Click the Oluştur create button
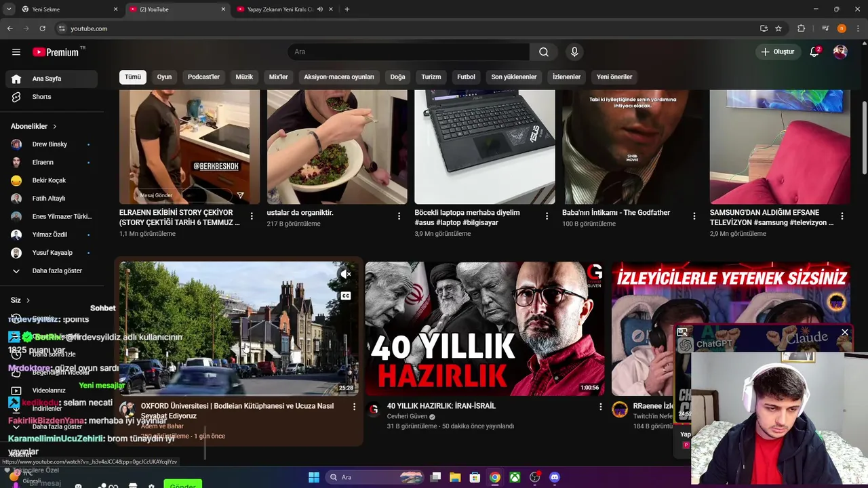The height and width of the screenshot is (488, 868). coord(778,52)
